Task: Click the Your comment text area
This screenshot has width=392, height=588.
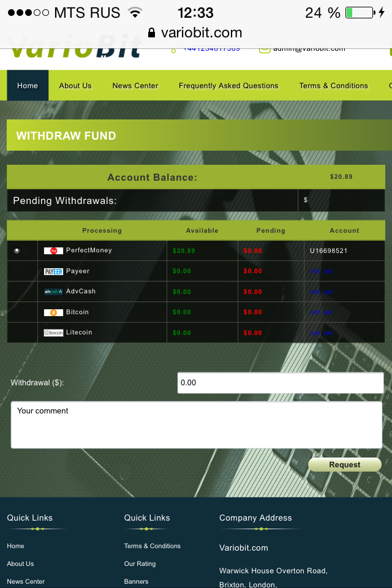Action: click(197, 425)
